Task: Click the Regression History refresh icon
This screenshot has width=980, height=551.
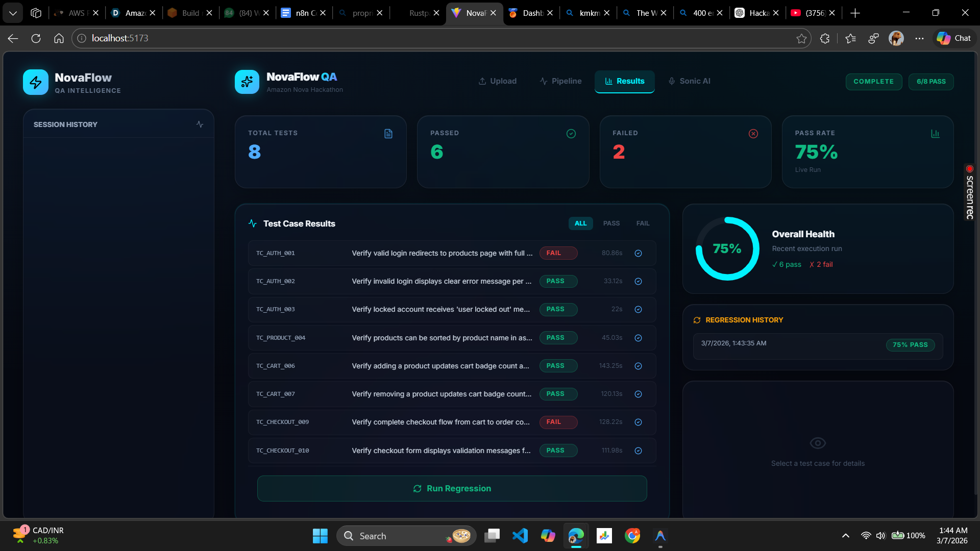Action: [x=697, y=320]
